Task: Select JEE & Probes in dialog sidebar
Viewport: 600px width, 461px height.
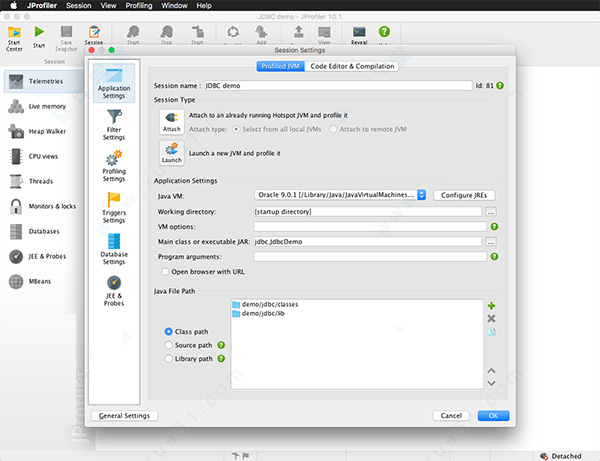Action: (114, 291)
